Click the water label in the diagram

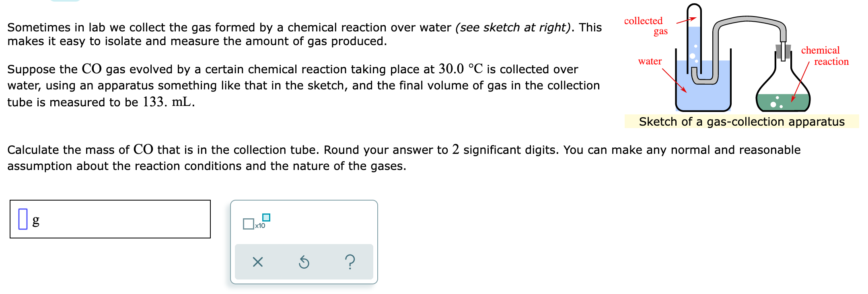coord(649,61)
